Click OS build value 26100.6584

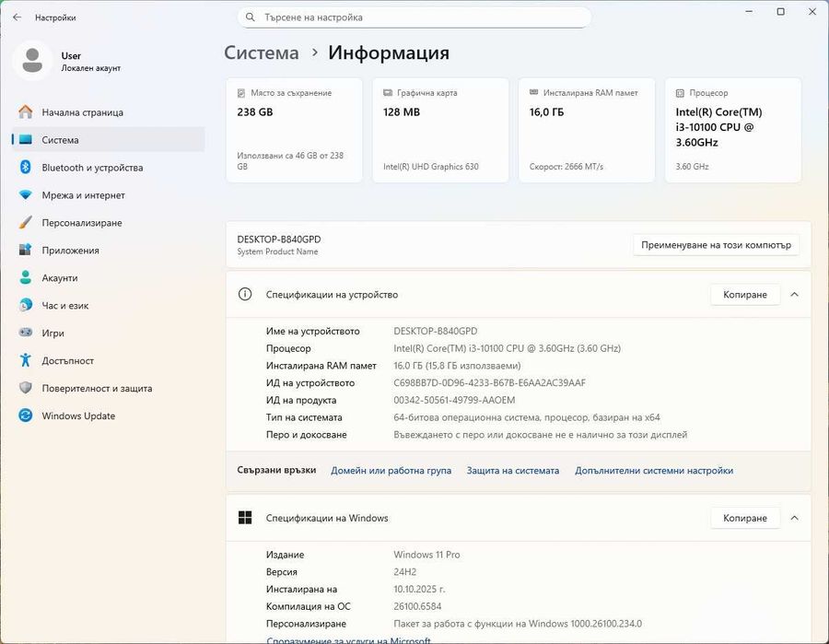(x=417, y=606)
